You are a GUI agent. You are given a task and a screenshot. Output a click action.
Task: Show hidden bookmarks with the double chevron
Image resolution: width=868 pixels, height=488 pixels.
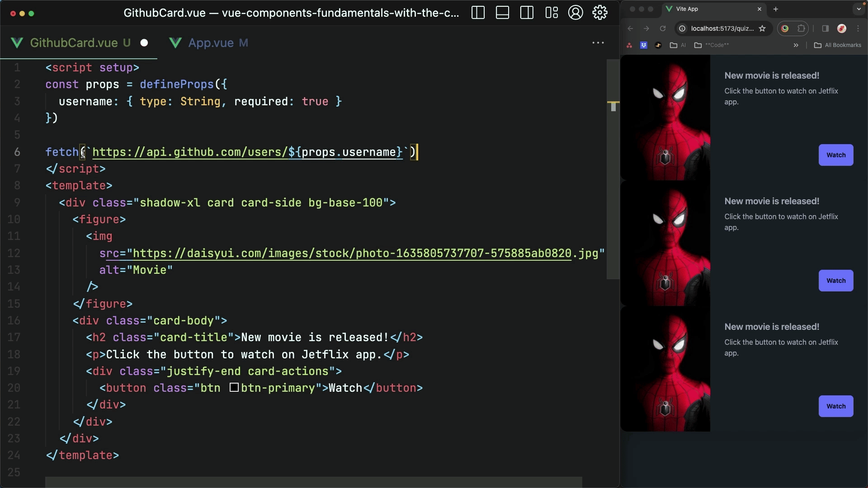coord(796,45)
